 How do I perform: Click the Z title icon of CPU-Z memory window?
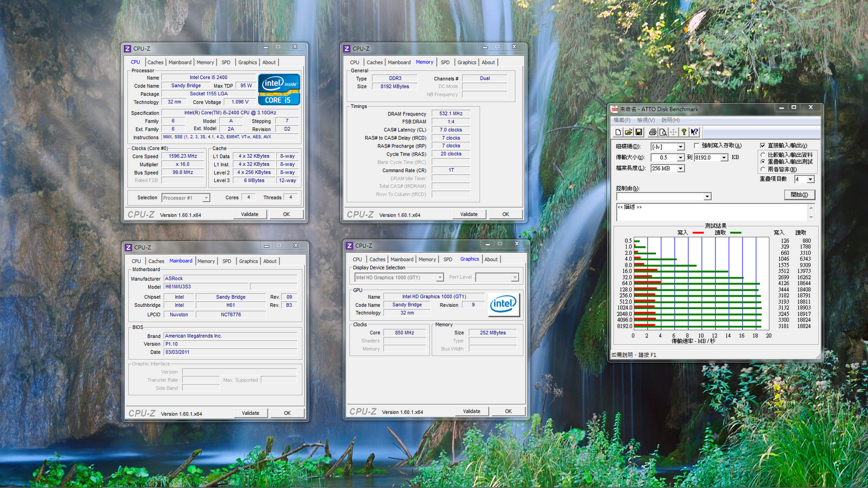click(x=347, y=49)
